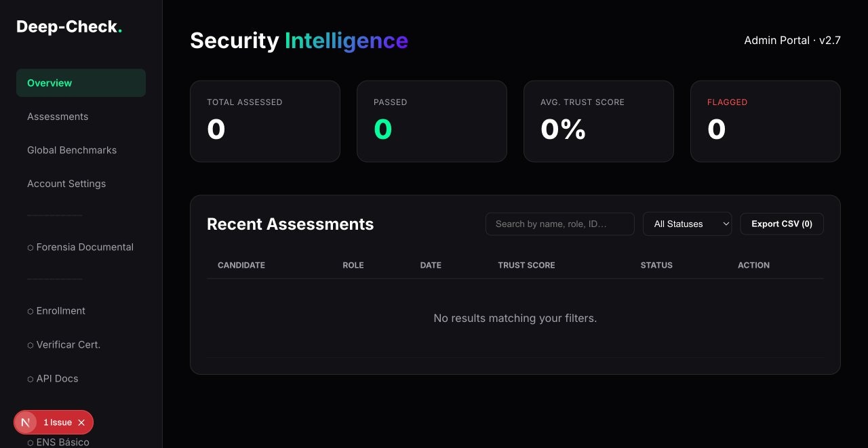
Task: Open Global Benchmarks
Action: [x=72, y=150]
